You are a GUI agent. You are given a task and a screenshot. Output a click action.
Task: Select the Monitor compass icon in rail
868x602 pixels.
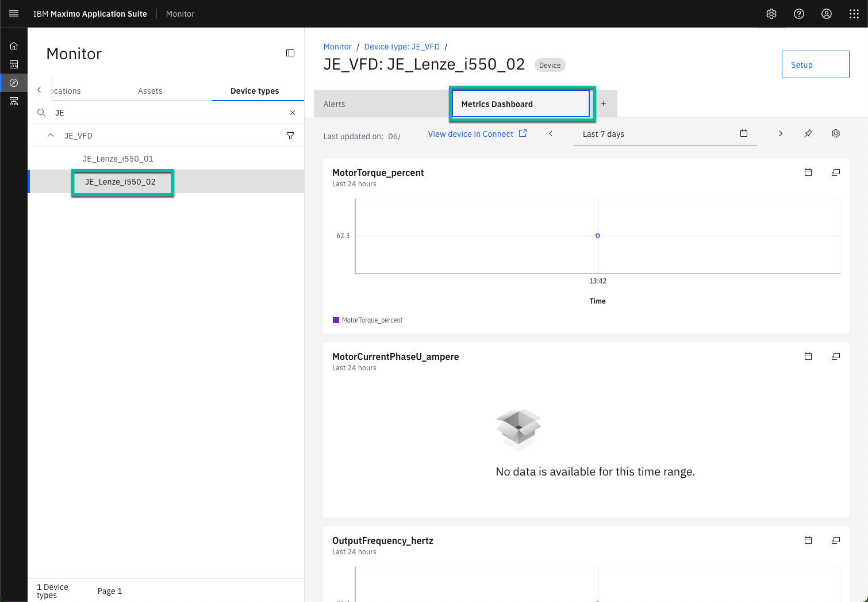tap(14, 83)
